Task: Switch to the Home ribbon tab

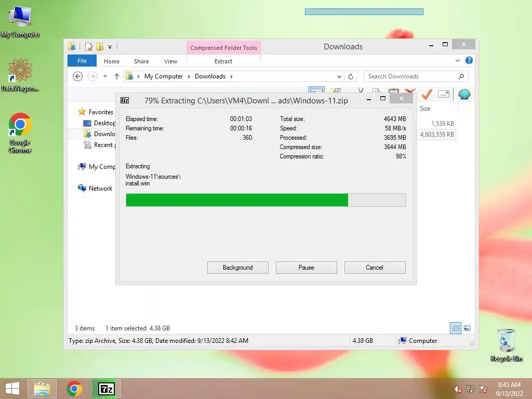Action: 112,61
